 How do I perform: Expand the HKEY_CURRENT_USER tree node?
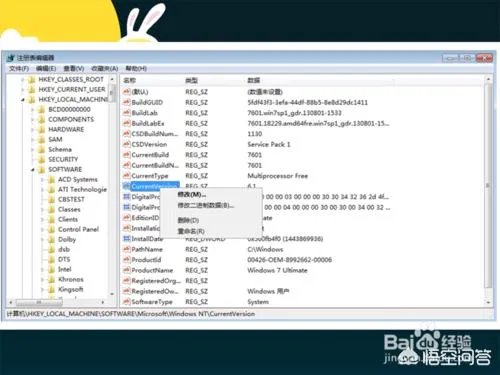(23, 90)
